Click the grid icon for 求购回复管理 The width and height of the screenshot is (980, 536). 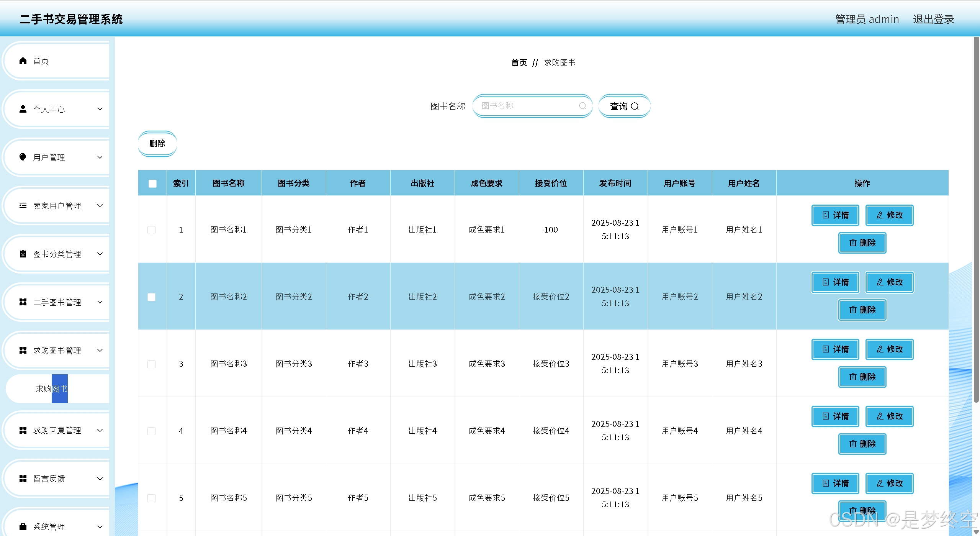(x=23, y=431)
